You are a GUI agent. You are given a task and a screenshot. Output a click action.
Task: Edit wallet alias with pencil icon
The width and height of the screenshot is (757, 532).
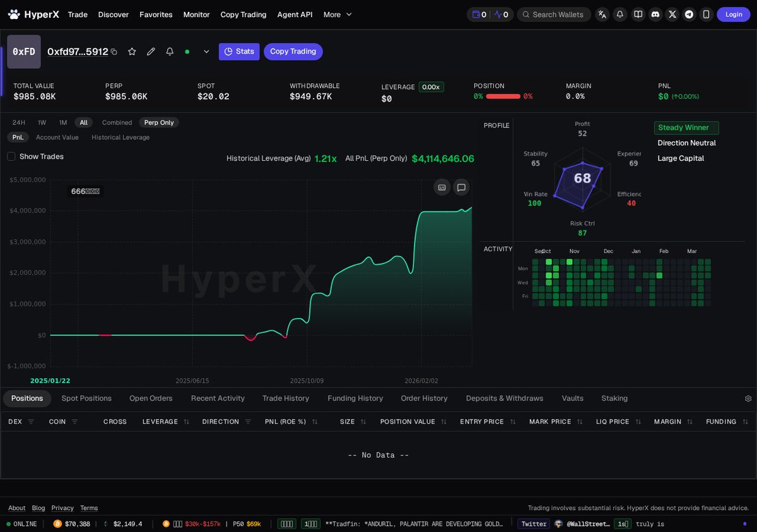click(x=151, y=52)
